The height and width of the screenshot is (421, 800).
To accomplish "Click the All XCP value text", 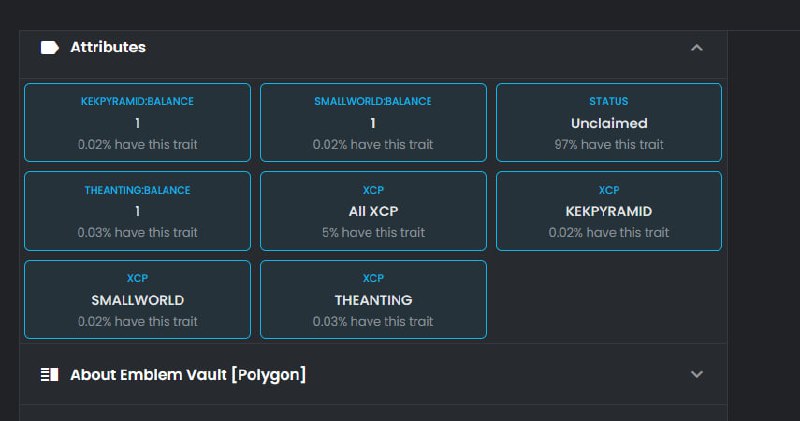I will click(373, 211).
